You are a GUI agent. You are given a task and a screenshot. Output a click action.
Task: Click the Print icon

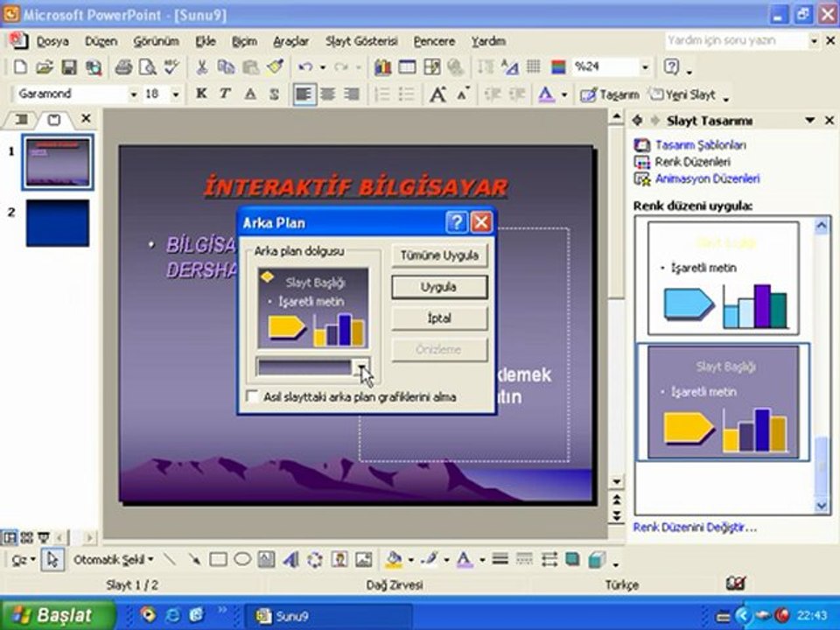(x=123, y=67)
